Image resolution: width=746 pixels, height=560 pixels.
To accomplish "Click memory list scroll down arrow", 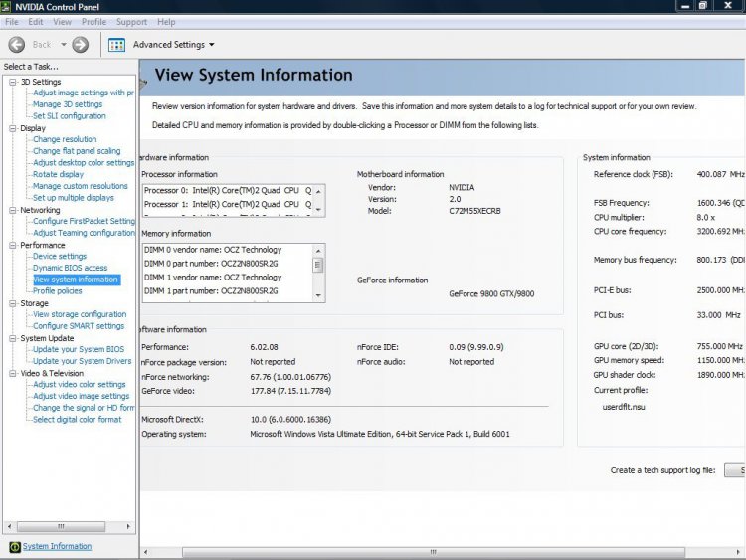I will coord(318,296).
